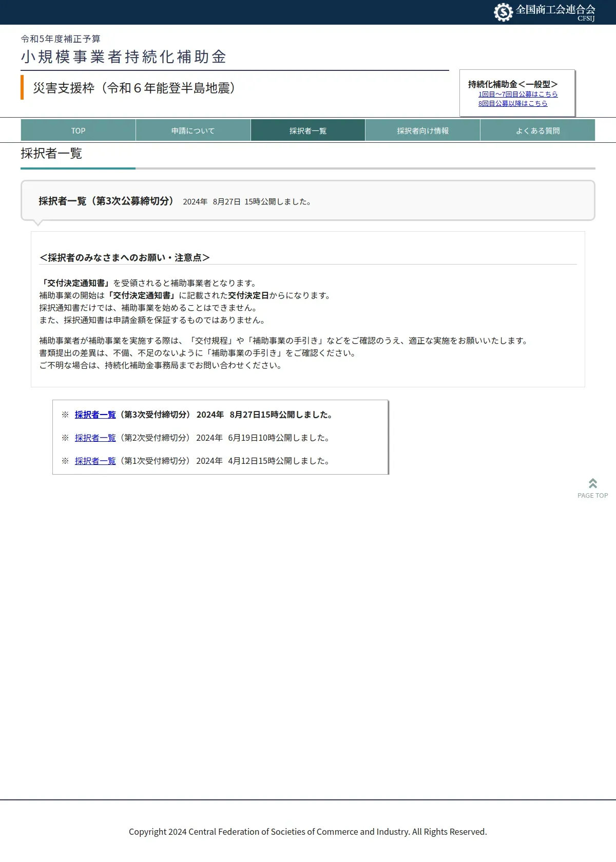Follow the 1回目～7回目公募はこちら link

pos(518,94)
